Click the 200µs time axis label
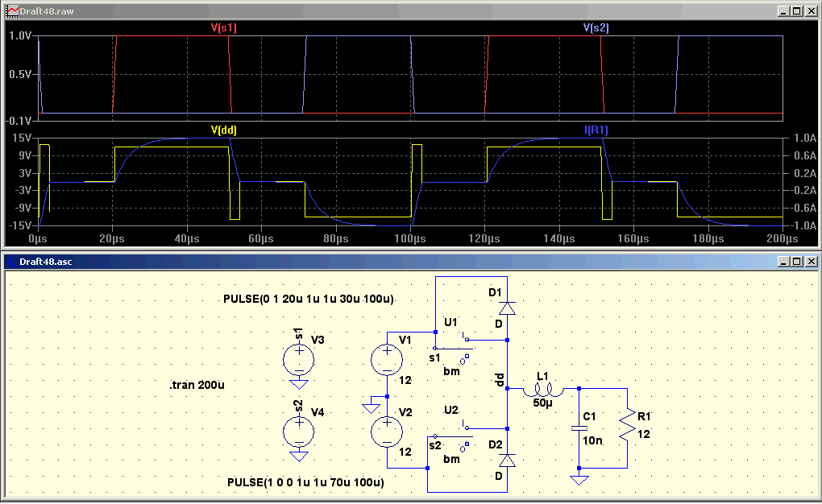This screenshot has width=822, height=504. click(783, 238)
